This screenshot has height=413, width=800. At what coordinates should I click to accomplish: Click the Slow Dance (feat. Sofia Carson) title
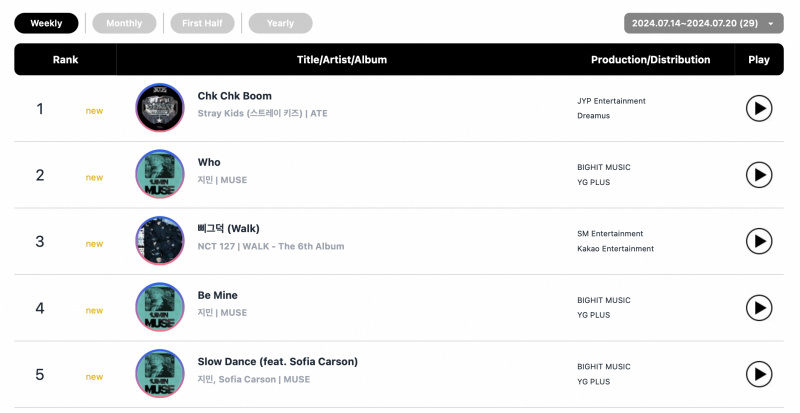pyautogui.click(x=278, y=361)
